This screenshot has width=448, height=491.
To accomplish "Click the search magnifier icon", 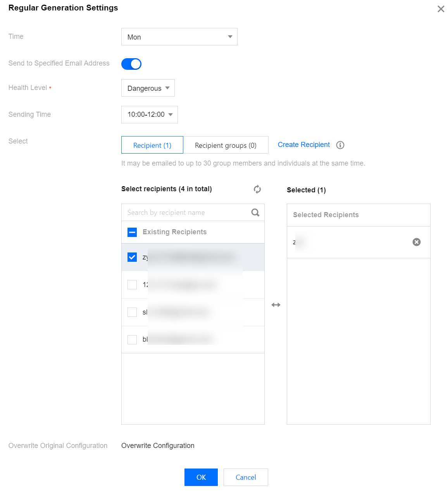I will click(255, 213).
